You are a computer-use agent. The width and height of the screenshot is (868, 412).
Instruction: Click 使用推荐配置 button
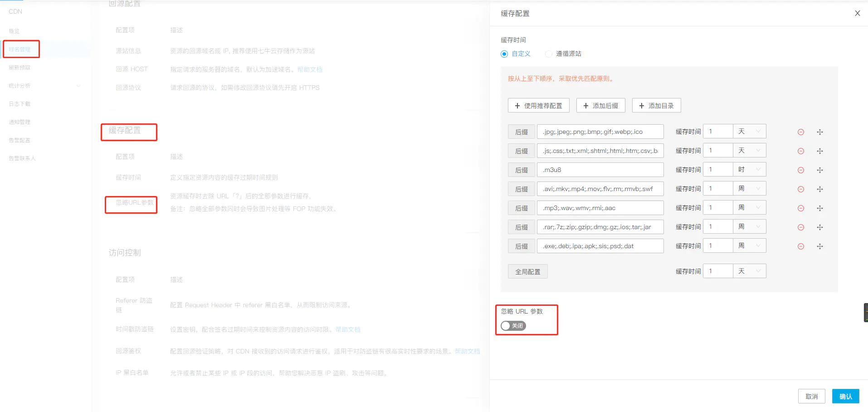click(538, 106)
